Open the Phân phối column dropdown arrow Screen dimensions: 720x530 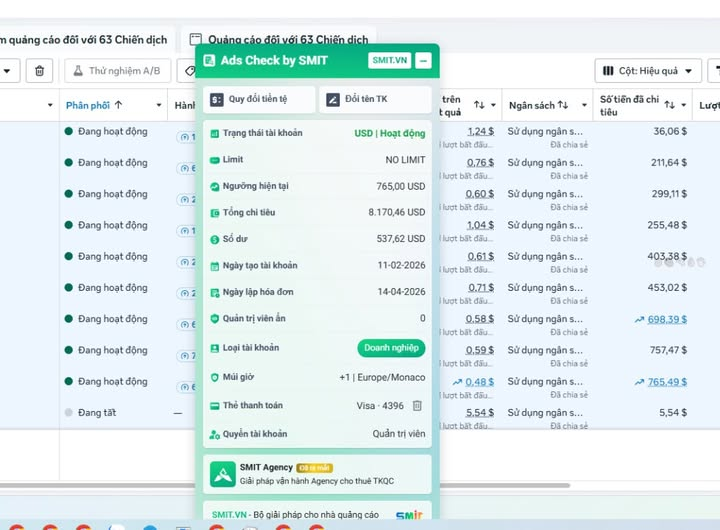pyautogui.click(x=158, y=105)
